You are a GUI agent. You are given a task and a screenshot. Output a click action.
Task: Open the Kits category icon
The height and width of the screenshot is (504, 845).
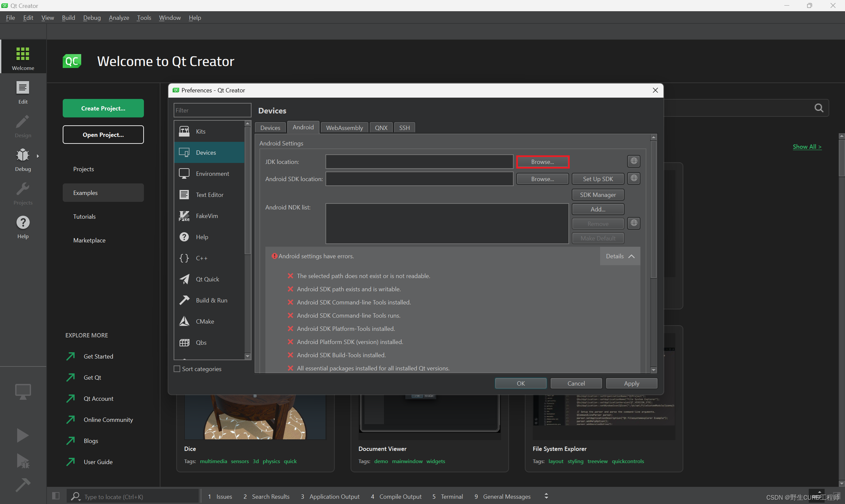click(184, 131)
